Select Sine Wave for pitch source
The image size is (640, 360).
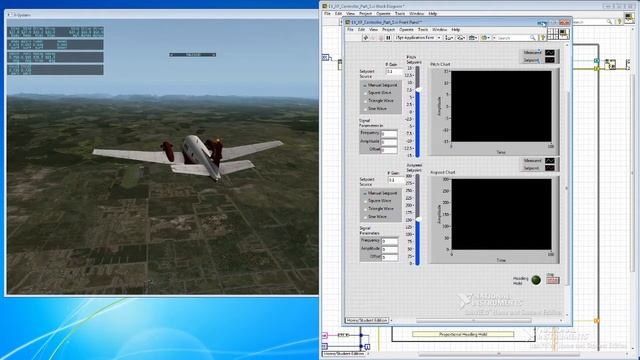coord(376,109)
